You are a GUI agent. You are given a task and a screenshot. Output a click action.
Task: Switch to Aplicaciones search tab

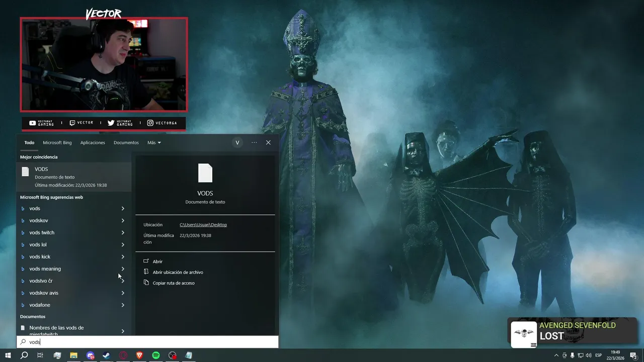click(93, 143)
